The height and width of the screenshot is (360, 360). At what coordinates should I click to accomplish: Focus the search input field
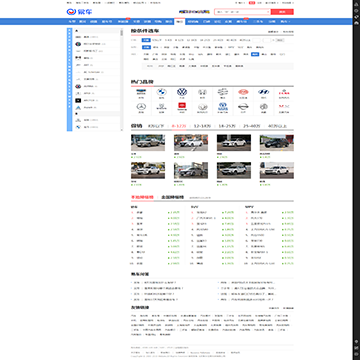pyautogui.click(x=240, y=12)
